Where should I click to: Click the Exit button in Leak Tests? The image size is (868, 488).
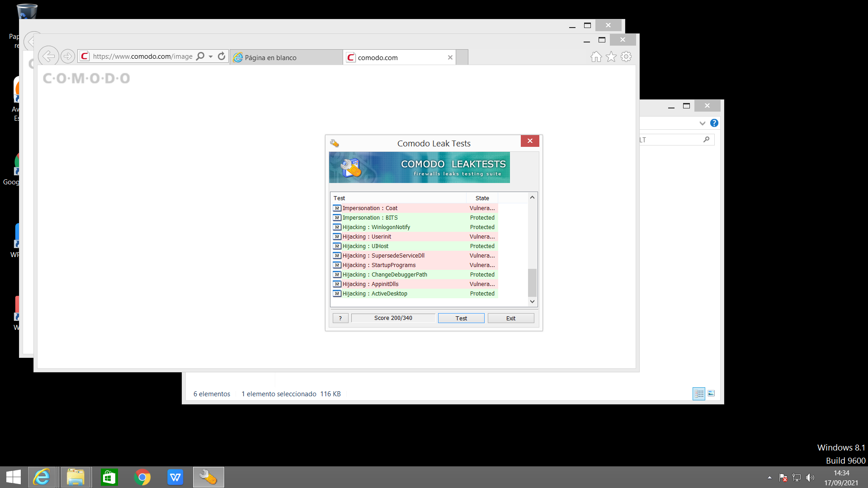click(x=510, y=318)
